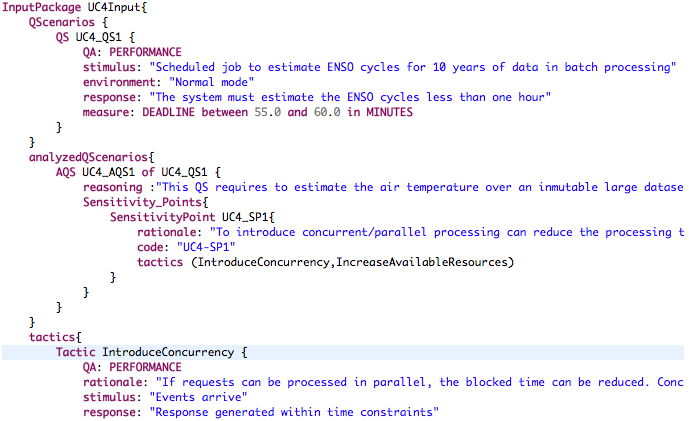689x421 pixels.
Task: Click the PERFORMANCE value under Tactic IntroduceConcurrency
Action: 145,367
